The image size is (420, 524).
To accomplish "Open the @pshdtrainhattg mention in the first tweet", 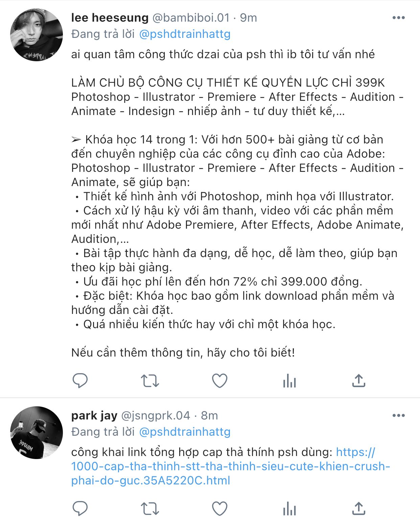I will click(x=185, y=34).
